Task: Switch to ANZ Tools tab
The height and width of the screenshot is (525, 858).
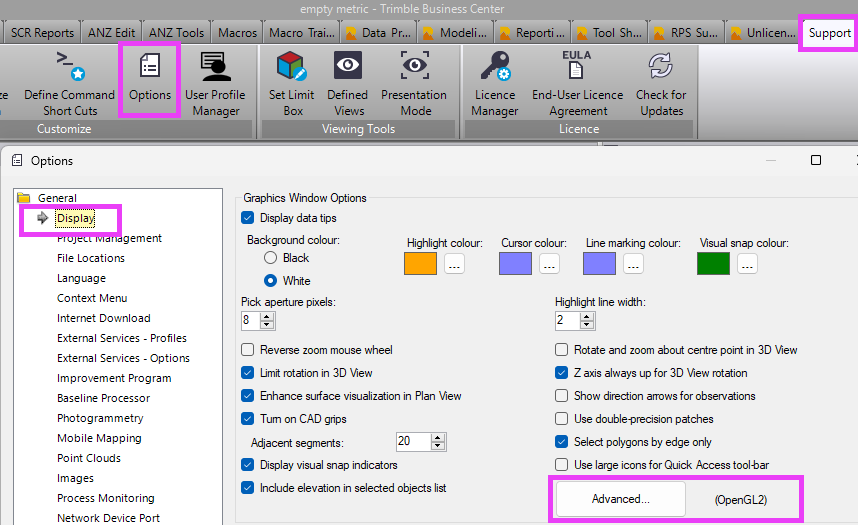Action: click(x=176, y=33)
